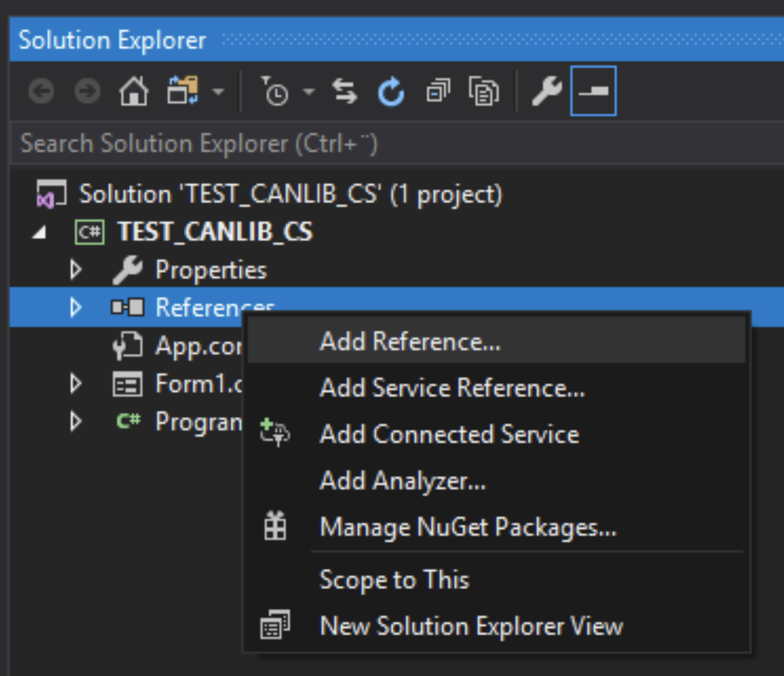This screenshot has width=784, height=676.
Task: Switch between solutions and folders icon
Action: [x=183, y=90]
